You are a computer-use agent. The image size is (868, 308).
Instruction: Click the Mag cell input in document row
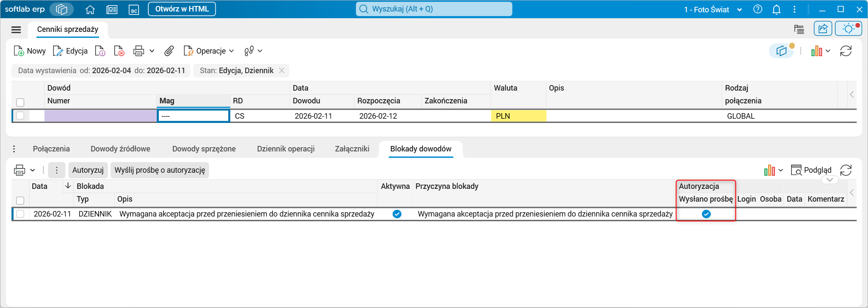(193, 116)
